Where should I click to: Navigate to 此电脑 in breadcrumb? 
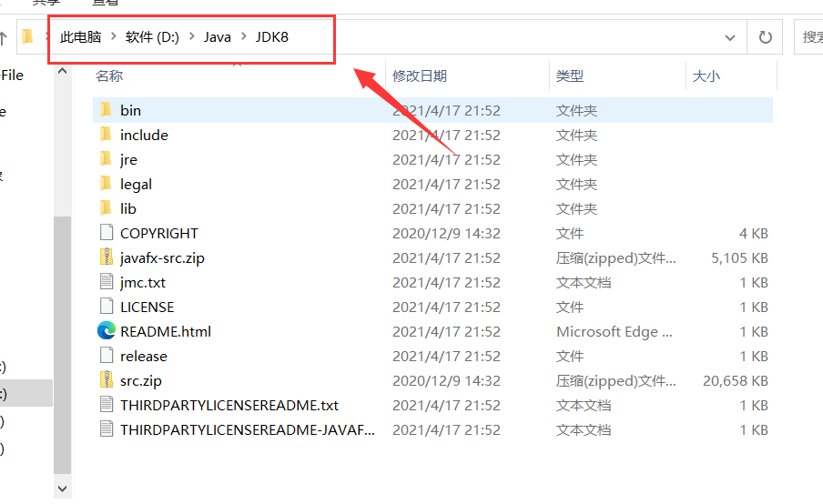80,36
